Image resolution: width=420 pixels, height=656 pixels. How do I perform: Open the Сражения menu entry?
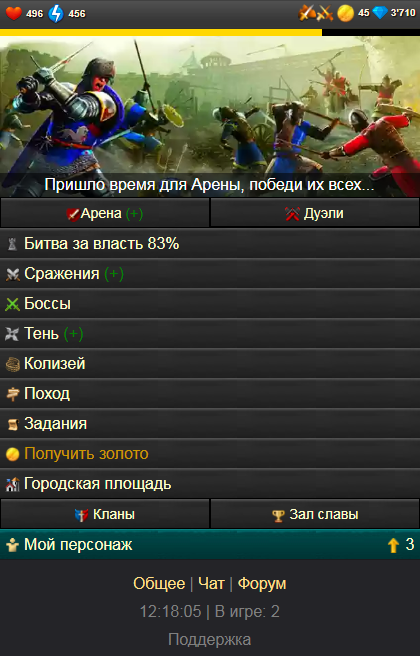pyautogui.click(x=210, y=274)
